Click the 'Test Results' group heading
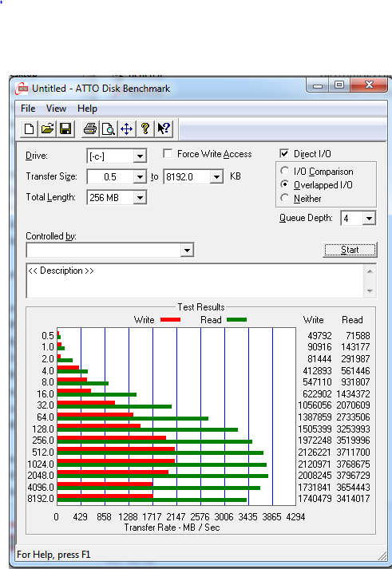The image size is (392, 569). (x=201, y=307)
